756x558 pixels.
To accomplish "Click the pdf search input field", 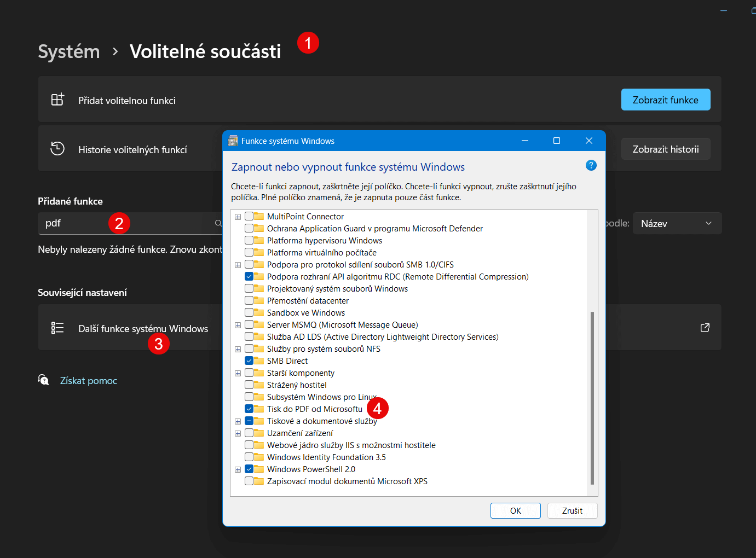I will pyautogui.click(x=130, y=223).
